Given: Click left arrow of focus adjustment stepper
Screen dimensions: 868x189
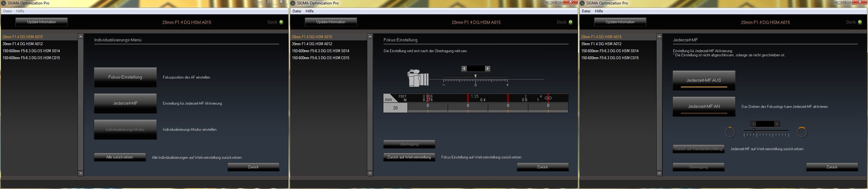Looking at the screenshot, I should click(464, 69).
